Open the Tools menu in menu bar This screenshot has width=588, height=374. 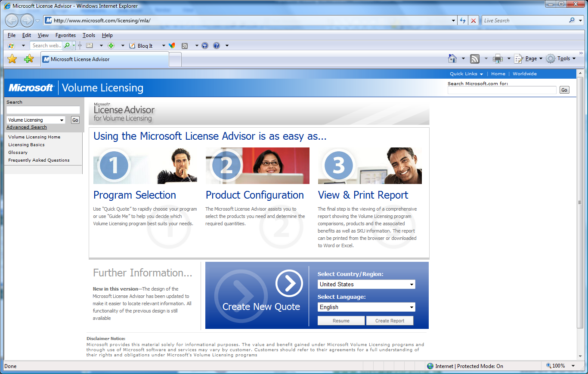[89, 35]
